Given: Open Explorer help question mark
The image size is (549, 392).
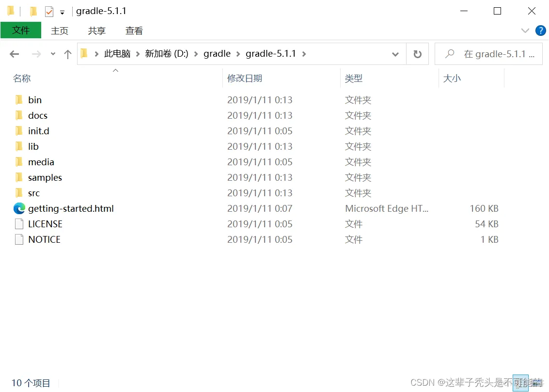Looking at the screenshot, I should (540, 31).
